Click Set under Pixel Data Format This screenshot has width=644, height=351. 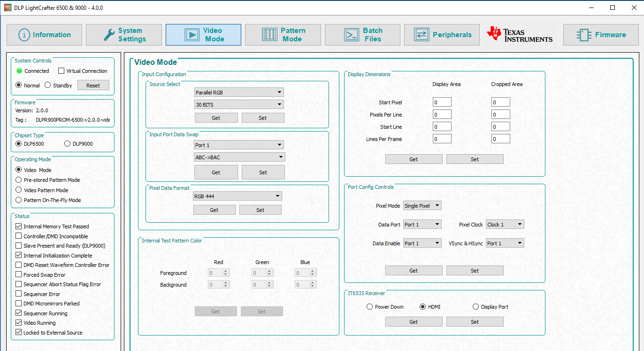click(x=261, y=210)
